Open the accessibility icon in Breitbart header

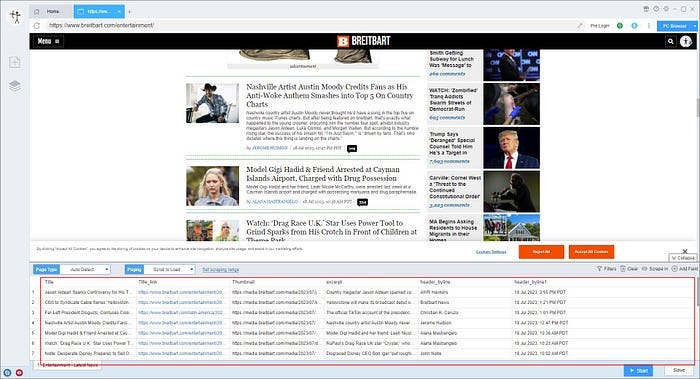686,42
